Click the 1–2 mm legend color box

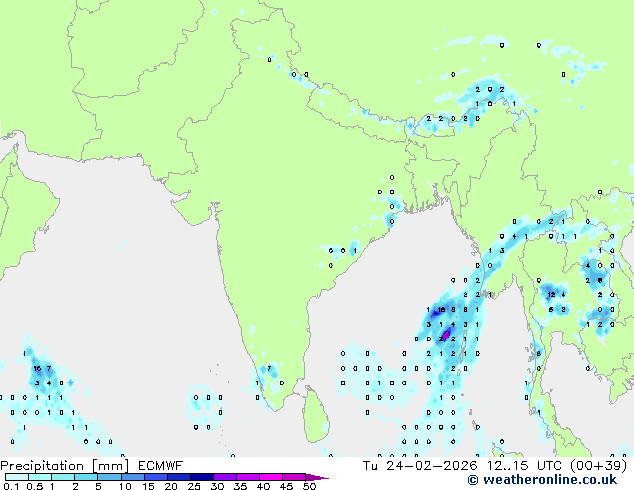pos(63,477)
